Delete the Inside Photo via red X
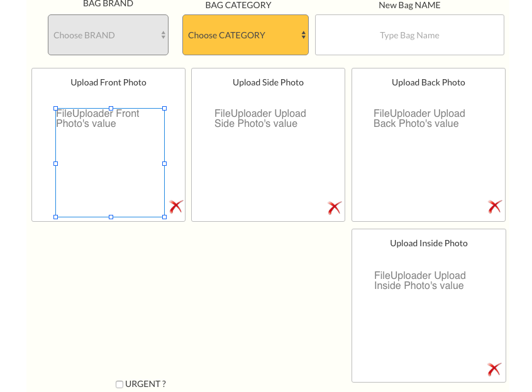The height and width of the screenshot is (392, 532). [x=494, y=369]
